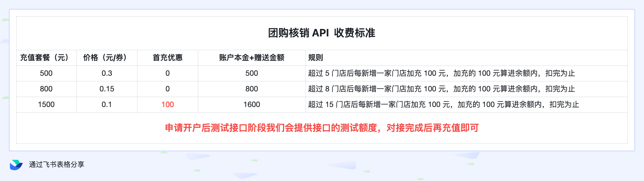Select the 500 cell in the 充值套餐 column
This screenshot has width=644, height=181.
pos(46,73)
